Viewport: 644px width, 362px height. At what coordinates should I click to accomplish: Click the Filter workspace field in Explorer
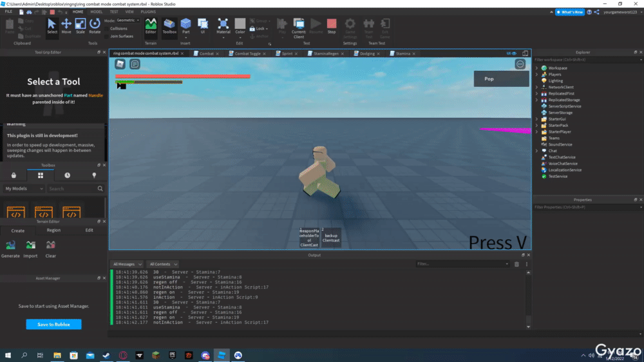pos(587,59)
